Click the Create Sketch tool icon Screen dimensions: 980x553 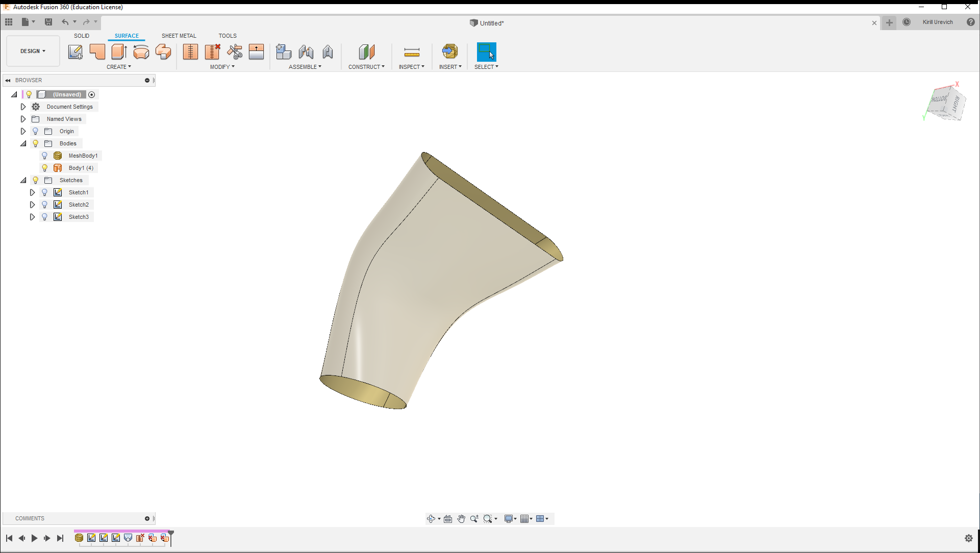tap(75, 52)
